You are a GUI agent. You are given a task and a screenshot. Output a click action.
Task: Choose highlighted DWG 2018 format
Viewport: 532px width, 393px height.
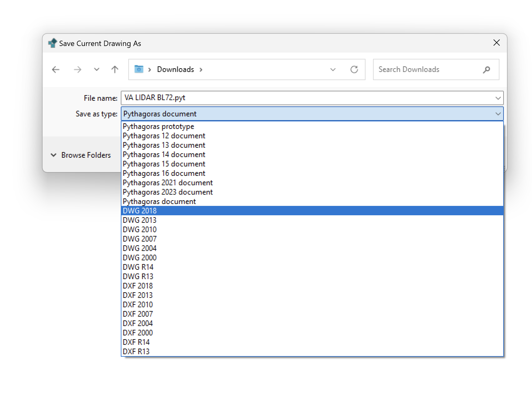312,211
